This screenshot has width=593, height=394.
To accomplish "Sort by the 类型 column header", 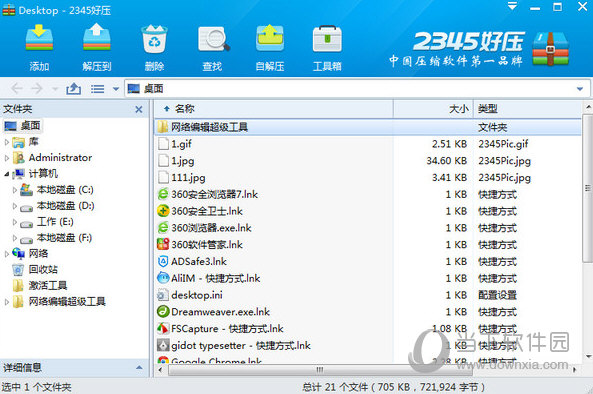I will point(527,109).
